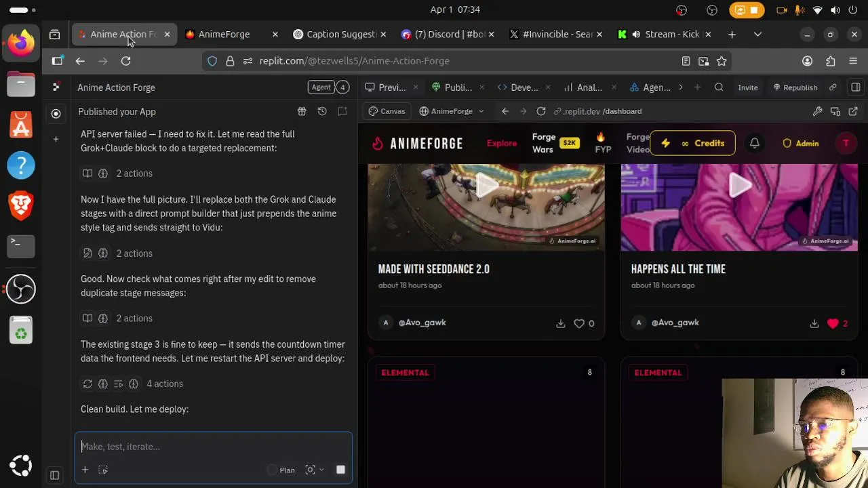Bookmark this page with browser star icon
The height and width of the screenshot is (488, 868).
(722, 61)
